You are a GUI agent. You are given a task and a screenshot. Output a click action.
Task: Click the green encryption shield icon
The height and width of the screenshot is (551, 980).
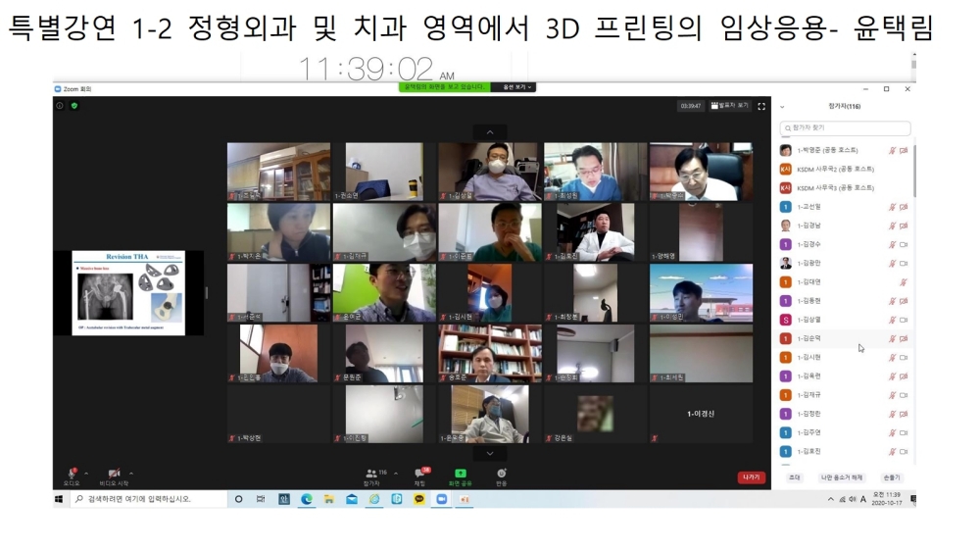(73, 106)
